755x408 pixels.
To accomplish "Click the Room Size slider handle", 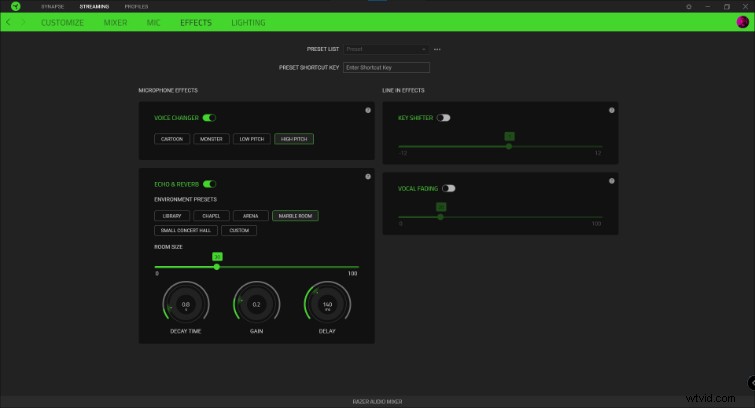I will [x=217, y=267].
